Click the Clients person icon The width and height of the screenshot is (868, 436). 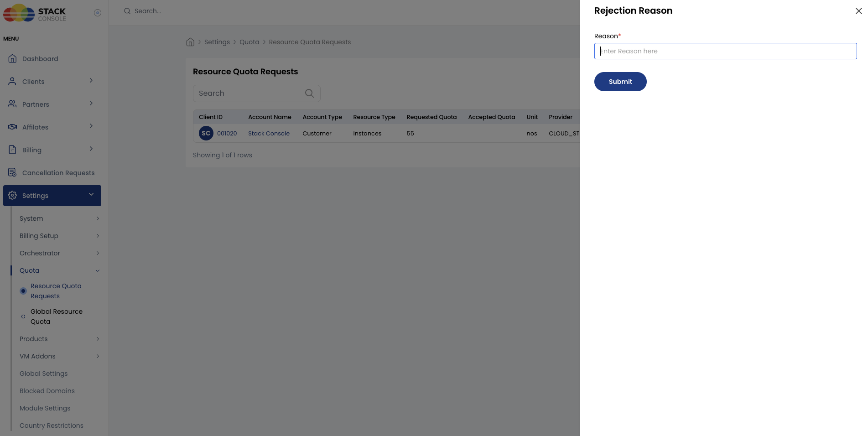(13, 81)
